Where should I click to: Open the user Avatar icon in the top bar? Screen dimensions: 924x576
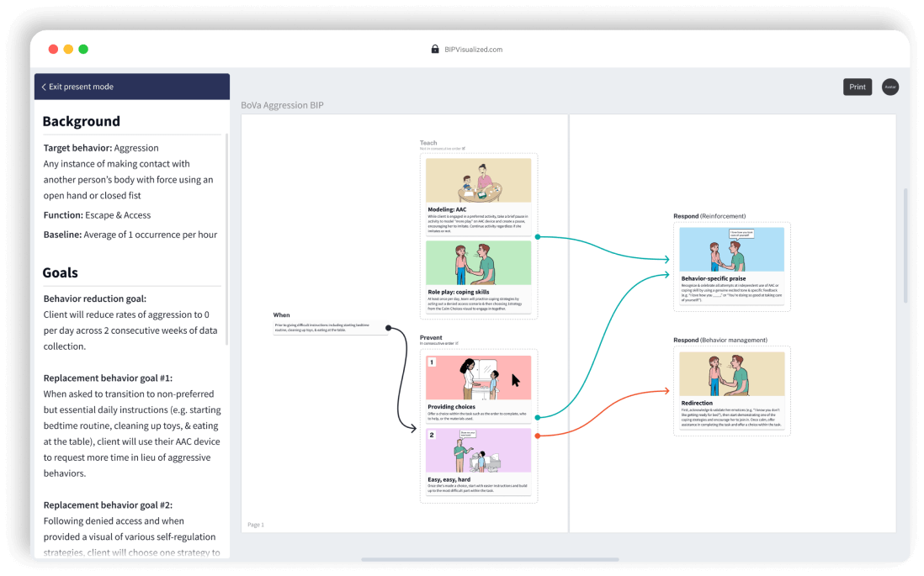click(889, 87)
